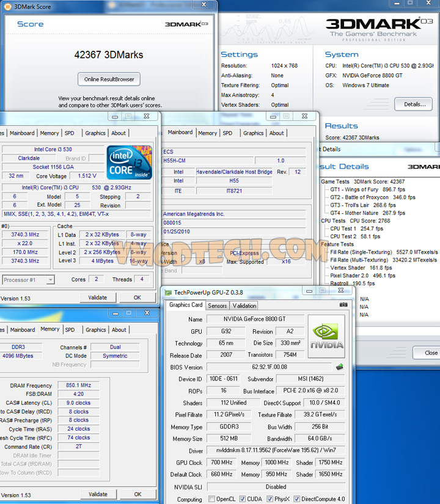The image size is (440, 504).
Task: Select the Fill Rate (Single-Texturing) row
Action: pos(384,252)
